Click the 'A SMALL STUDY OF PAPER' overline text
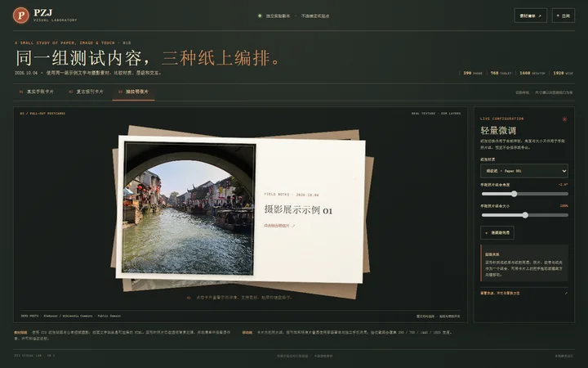This screenshot has width=588, height=368. (x=73, y=43)
